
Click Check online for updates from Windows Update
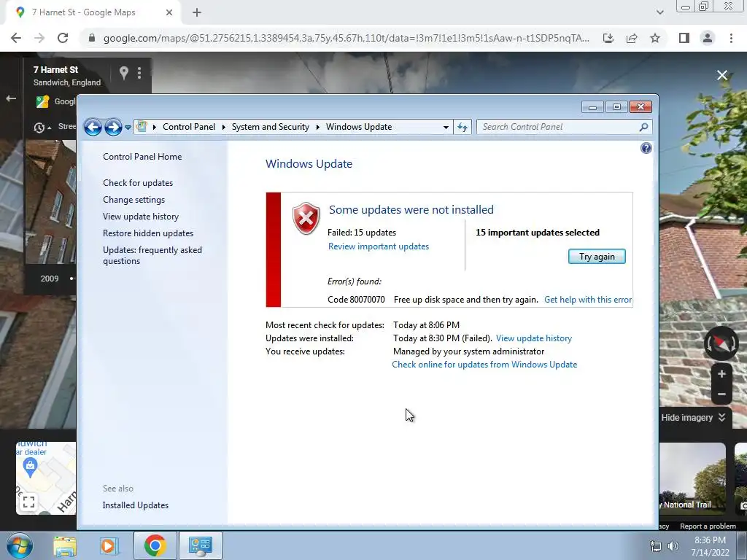tap(484, 365)
